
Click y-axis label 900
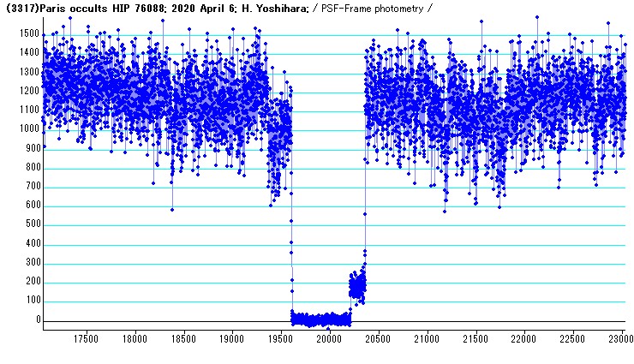(x=32, y=148)
